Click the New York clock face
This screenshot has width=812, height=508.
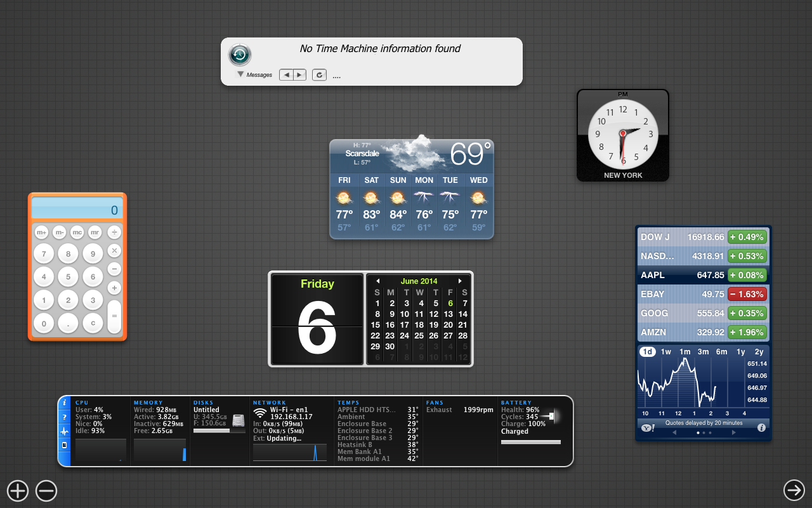(623, 135)
